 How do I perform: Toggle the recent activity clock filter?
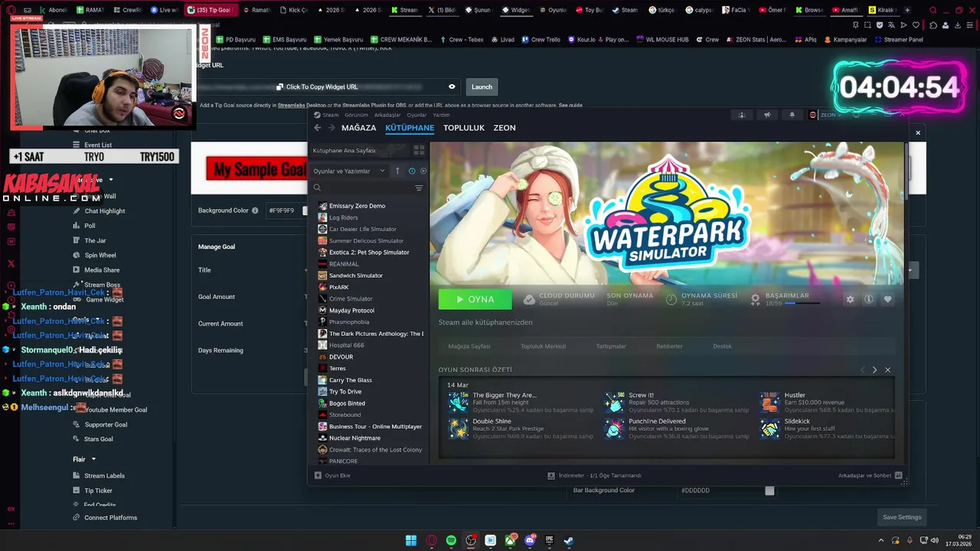(x=411, y=171)
